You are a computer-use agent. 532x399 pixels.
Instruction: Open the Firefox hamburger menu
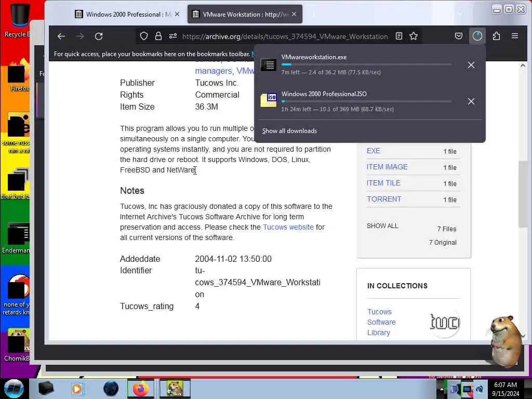515,36
